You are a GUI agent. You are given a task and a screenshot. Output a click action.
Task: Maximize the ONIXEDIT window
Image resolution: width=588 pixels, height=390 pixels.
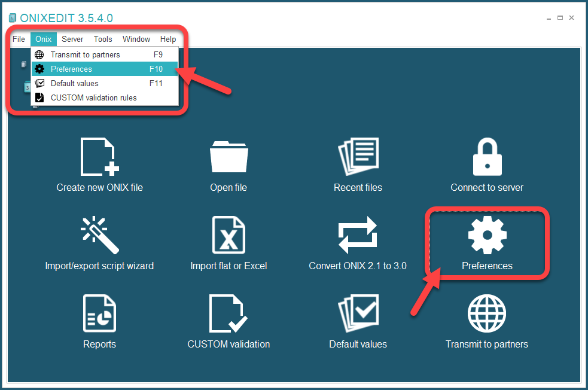(x=560, y=18)
